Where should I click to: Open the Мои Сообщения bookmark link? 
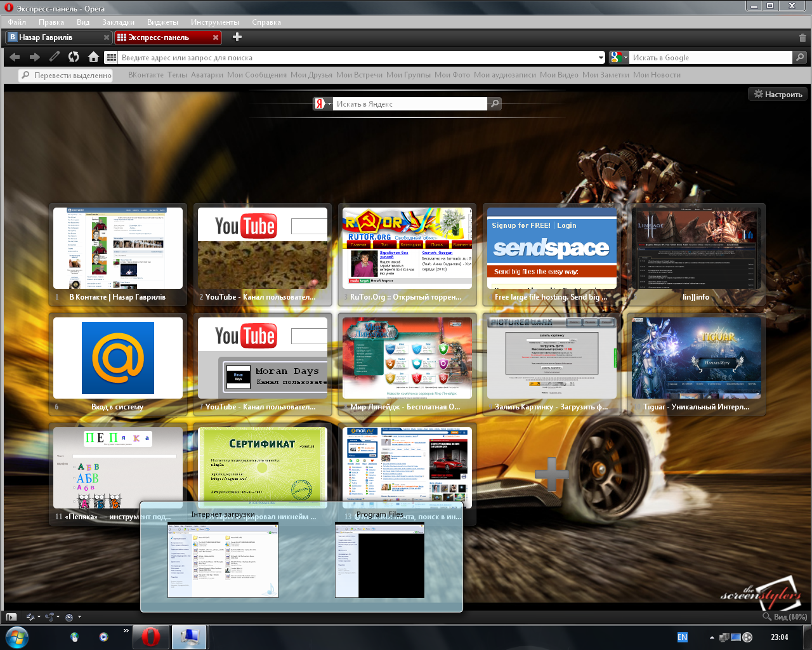257,75
